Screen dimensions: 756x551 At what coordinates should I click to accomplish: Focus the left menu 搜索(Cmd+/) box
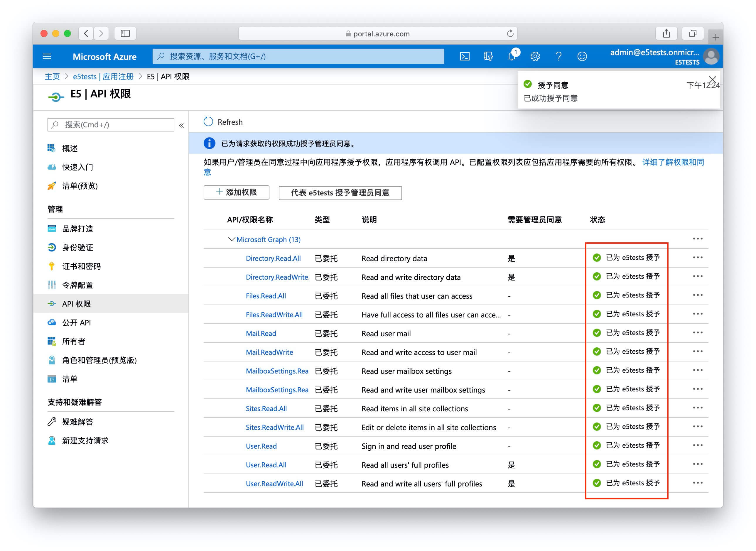pos(111,125)
